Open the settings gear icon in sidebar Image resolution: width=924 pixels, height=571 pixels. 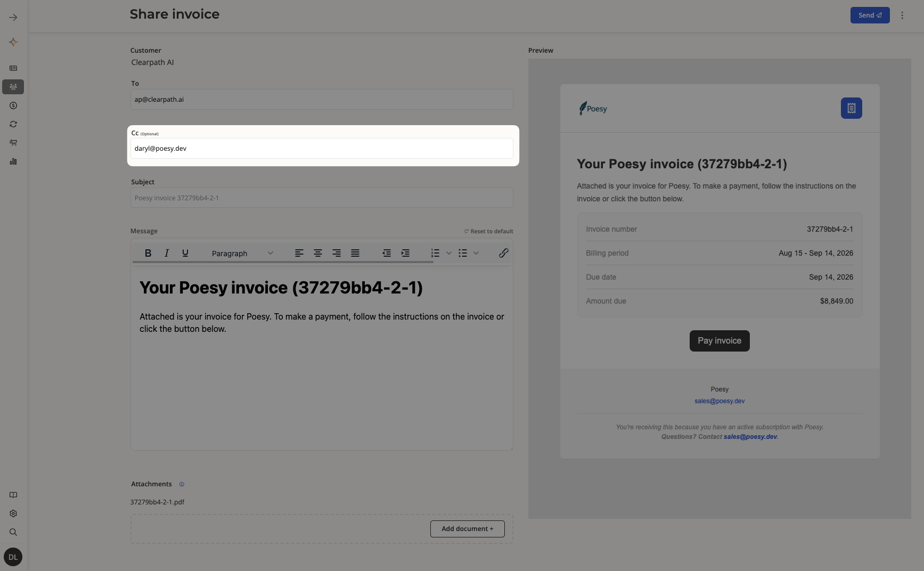pos(13,513)
